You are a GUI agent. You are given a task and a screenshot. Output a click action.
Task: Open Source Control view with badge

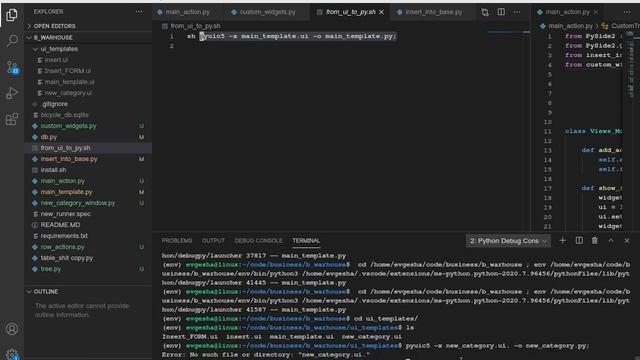tap(12, 67)
